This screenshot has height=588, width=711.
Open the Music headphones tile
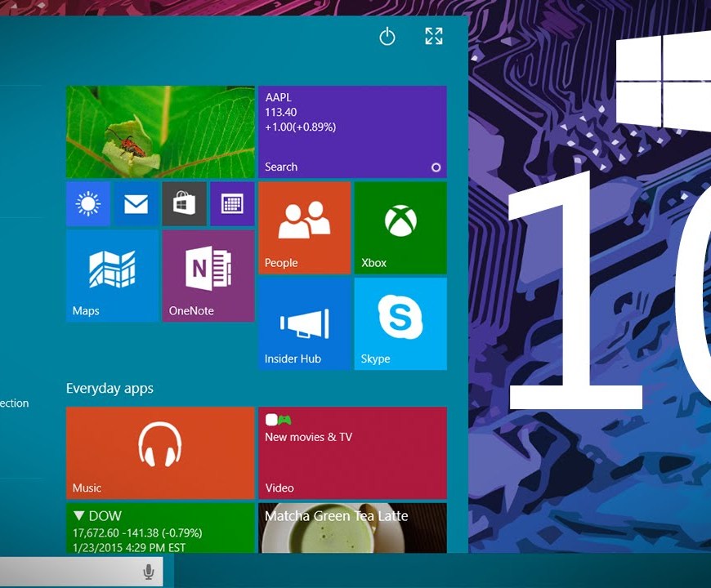coord(160,452)
